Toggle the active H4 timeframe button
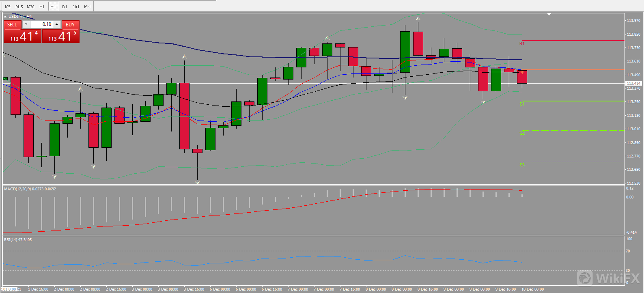 click(x=53, y=6)
